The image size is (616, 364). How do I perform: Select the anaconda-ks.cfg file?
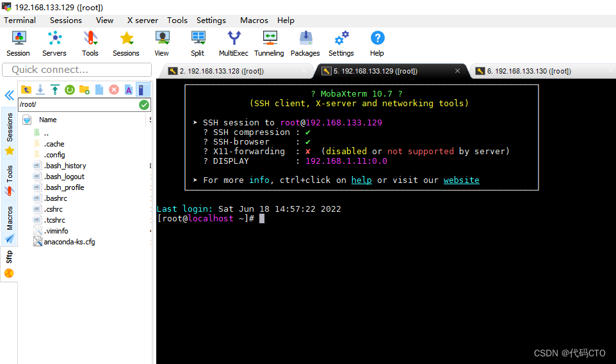coord(69,242)
